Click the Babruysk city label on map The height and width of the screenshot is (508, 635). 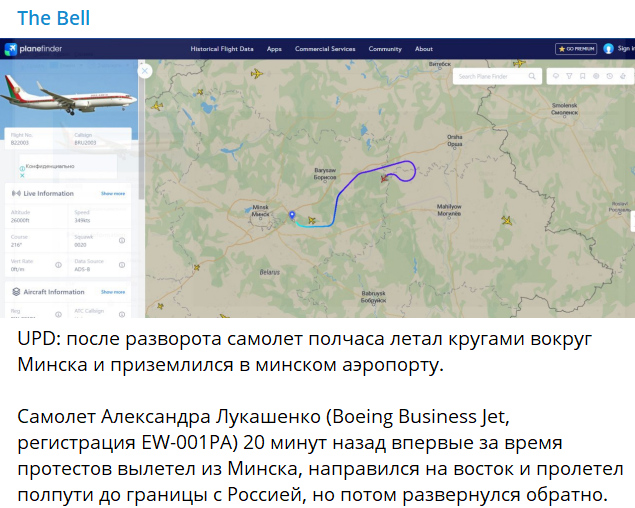click(x=373, y=297)
